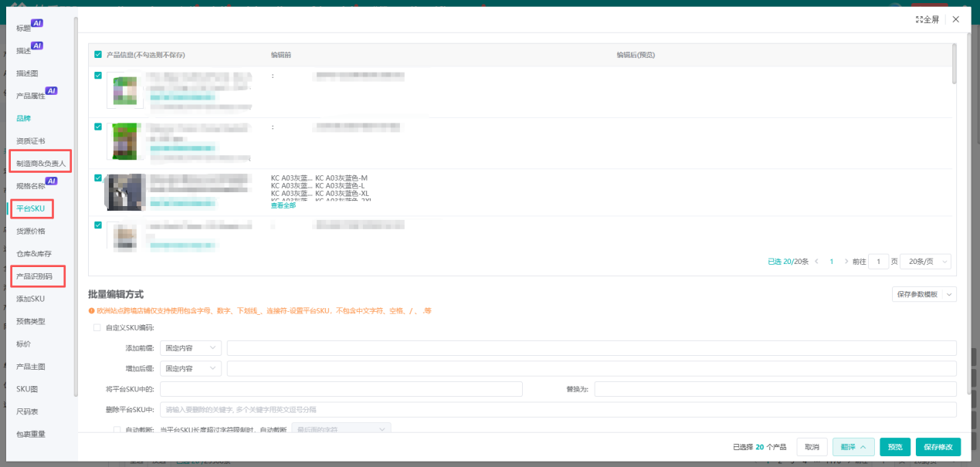The width and height of the screenshot is (980, 467).
Task: Uncheck the KC A03 product row checkbox
Action: click(98, 178)
